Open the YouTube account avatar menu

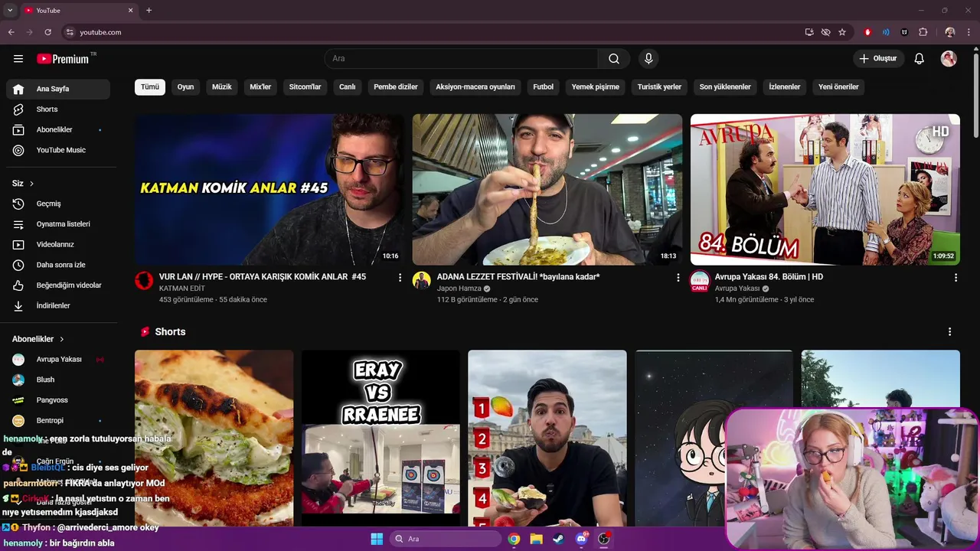949,59
